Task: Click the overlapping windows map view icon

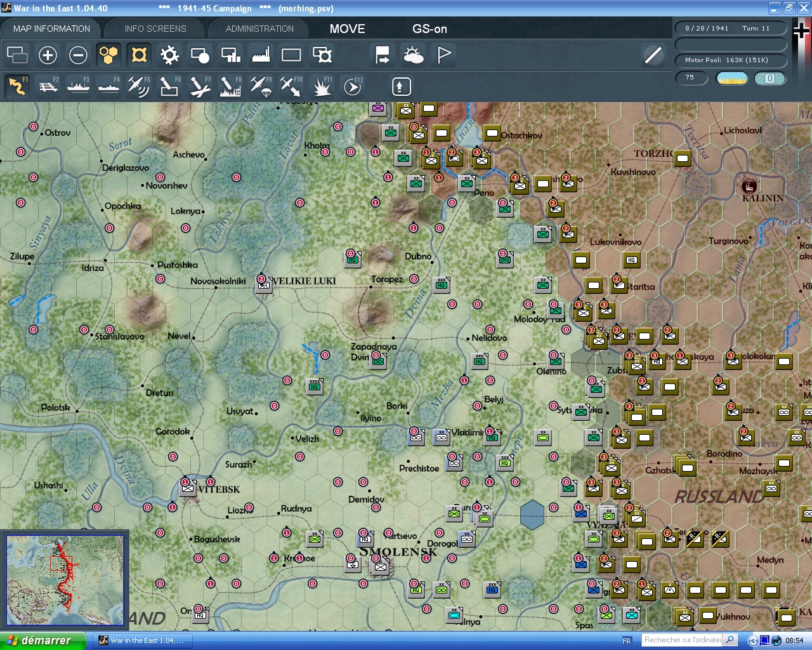Action: [x=17, y=55]
